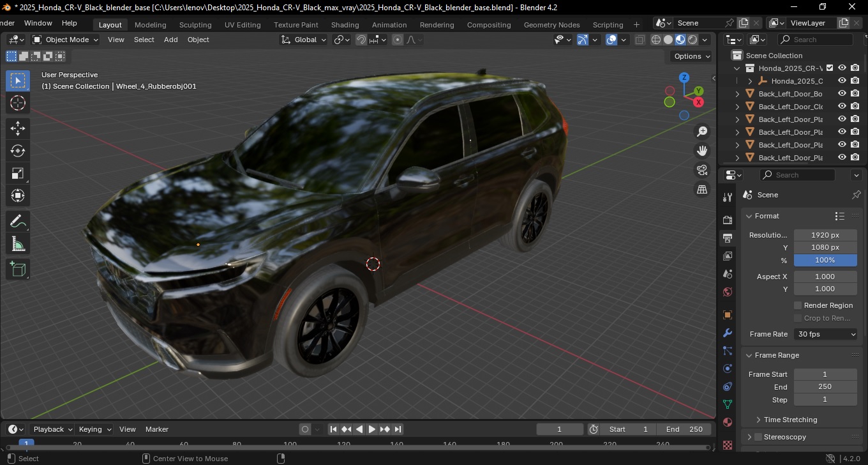The width and height of the screenshot is (868, 465).
Task: Toggle snapping magnet in header
Action: (361, 40)
